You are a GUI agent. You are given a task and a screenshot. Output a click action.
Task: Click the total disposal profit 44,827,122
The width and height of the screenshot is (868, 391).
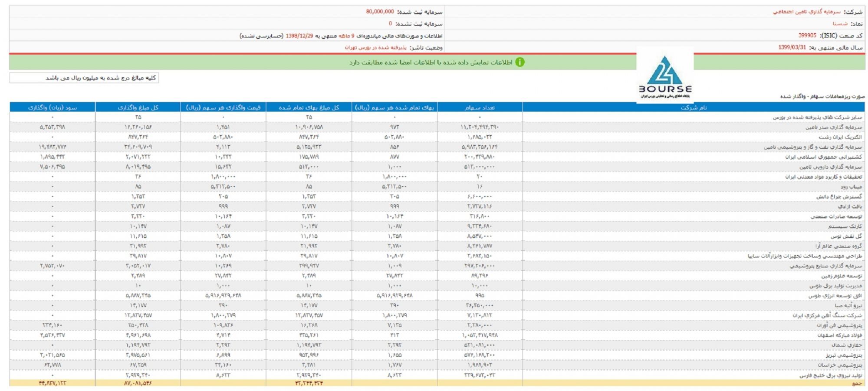pos(53,383)
